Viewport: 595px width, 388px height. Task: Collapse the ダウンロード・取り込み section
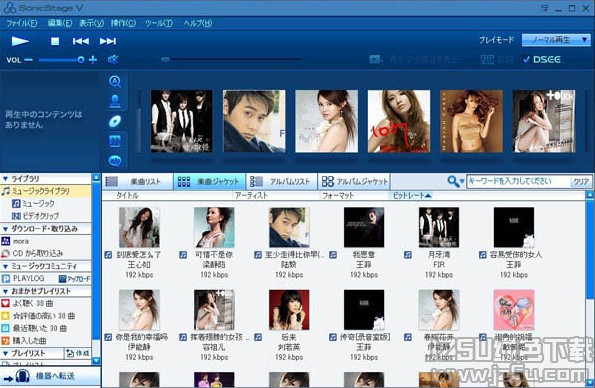(x=5, y=229)
